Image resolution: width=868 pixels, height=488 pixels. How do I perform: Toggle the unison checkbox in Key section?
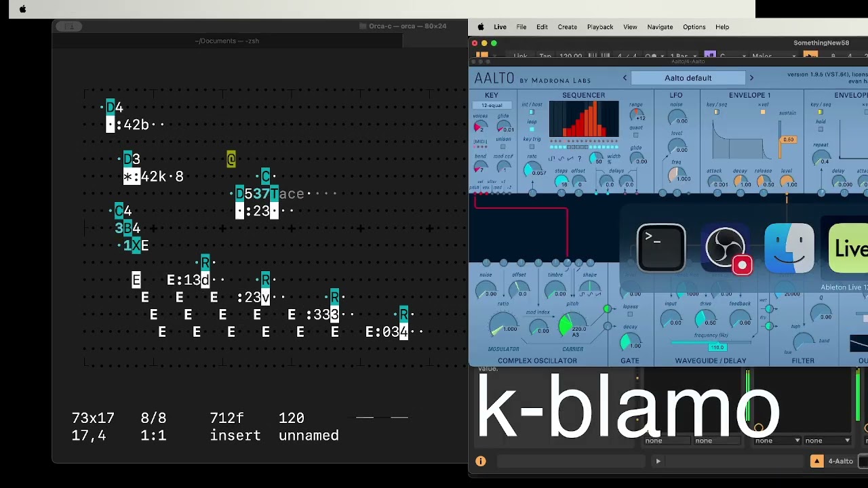coord(503,147)
